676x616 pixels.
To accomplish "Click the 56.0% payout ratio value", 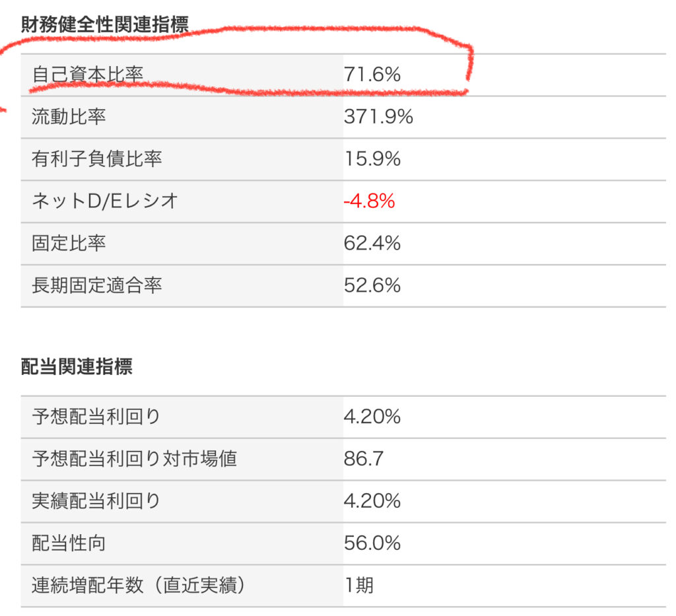I will (x=372, y=543).
